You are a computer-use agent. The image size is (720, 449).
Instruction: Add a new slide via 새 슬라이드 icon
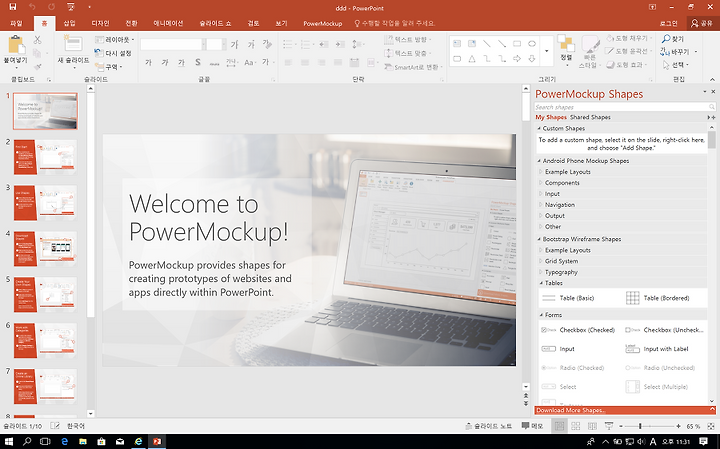point(73,44)
